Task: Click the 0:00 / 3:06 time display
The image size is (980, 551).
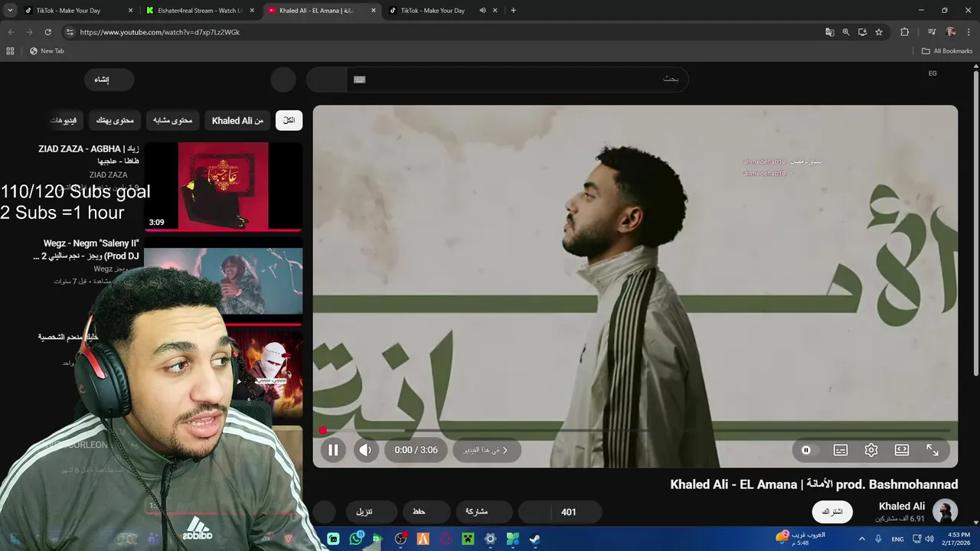Action: (x=416, y=450)
